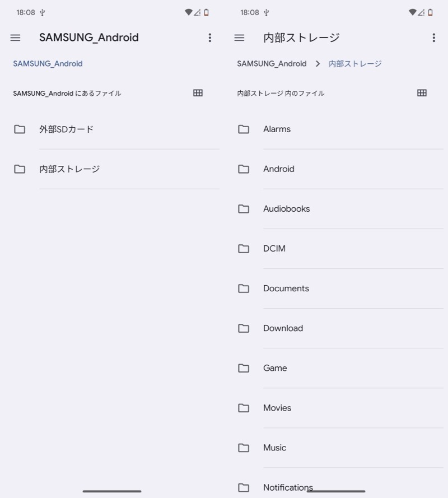Open more options in SAMSUNG_Android pane

210,38
